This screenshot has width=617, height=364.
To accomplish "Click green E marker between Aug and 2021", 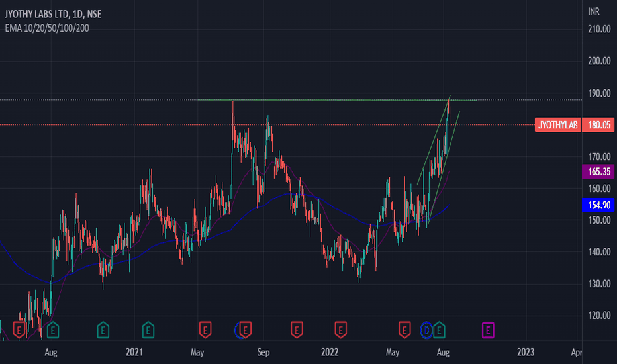I will coord(103,330).
